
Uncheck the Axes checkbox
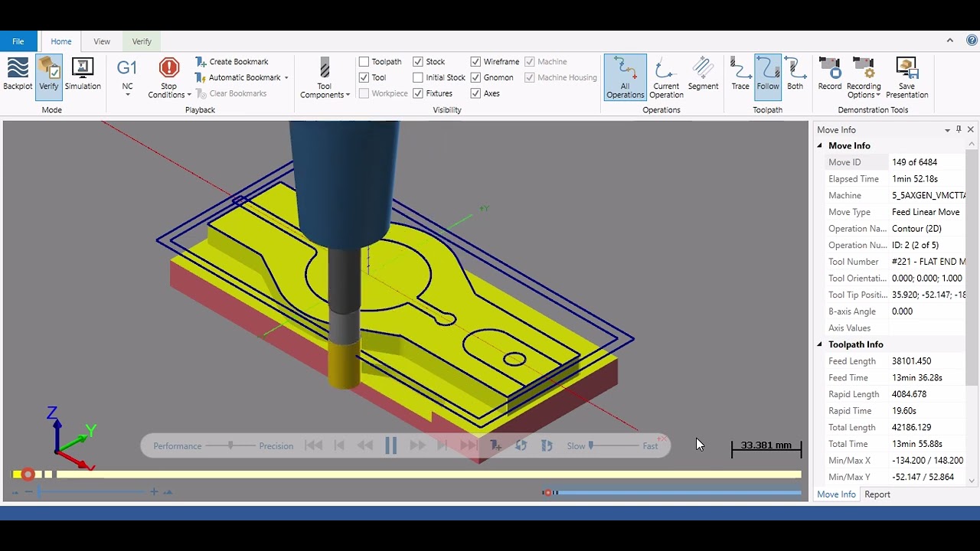(x=476, y=94)
